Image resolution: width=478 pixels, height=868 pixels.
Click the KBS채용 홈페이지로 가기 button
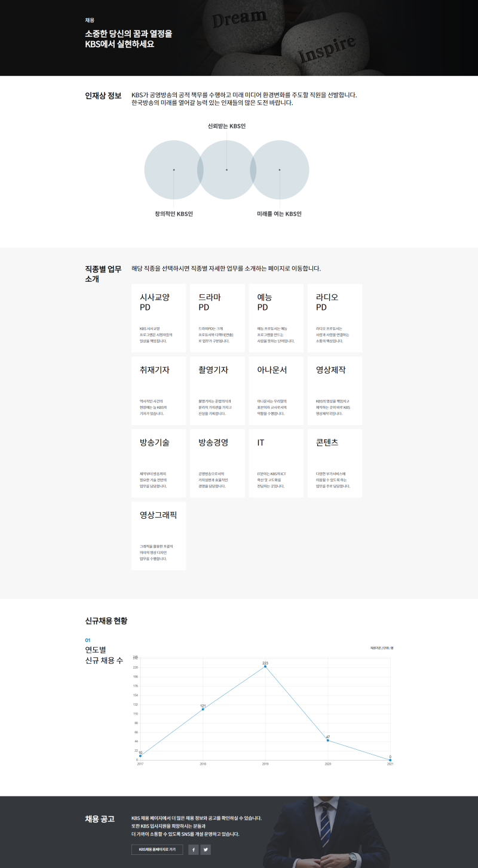pos(157,849)
